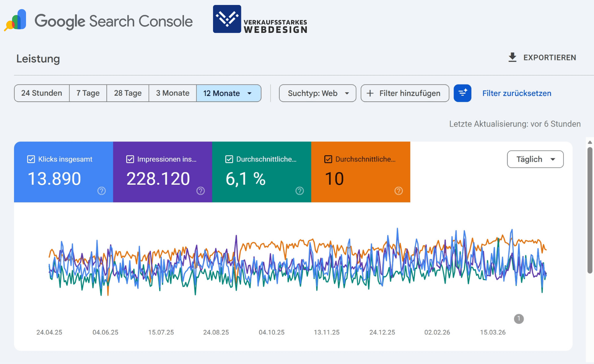The width and height of the screenshot is (594, 364).
Task: Click the plus icon in Filter hinzufügen
Action: (370, 93)
